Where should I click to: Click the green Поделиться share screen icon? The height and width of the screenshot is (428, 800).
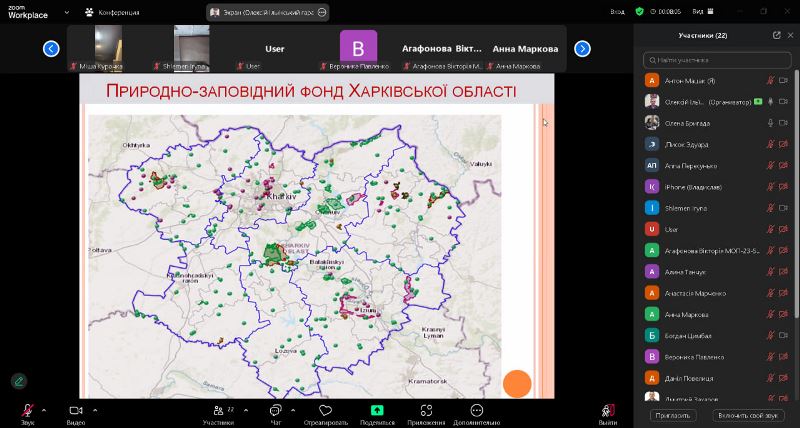click(377, 411)
